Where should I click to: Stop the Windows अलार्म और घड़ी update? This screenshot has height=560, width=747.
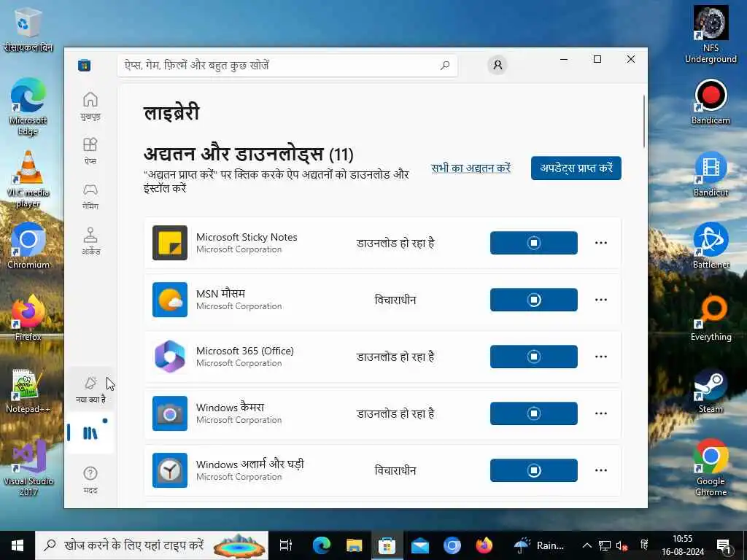click(x=533, y=470)
